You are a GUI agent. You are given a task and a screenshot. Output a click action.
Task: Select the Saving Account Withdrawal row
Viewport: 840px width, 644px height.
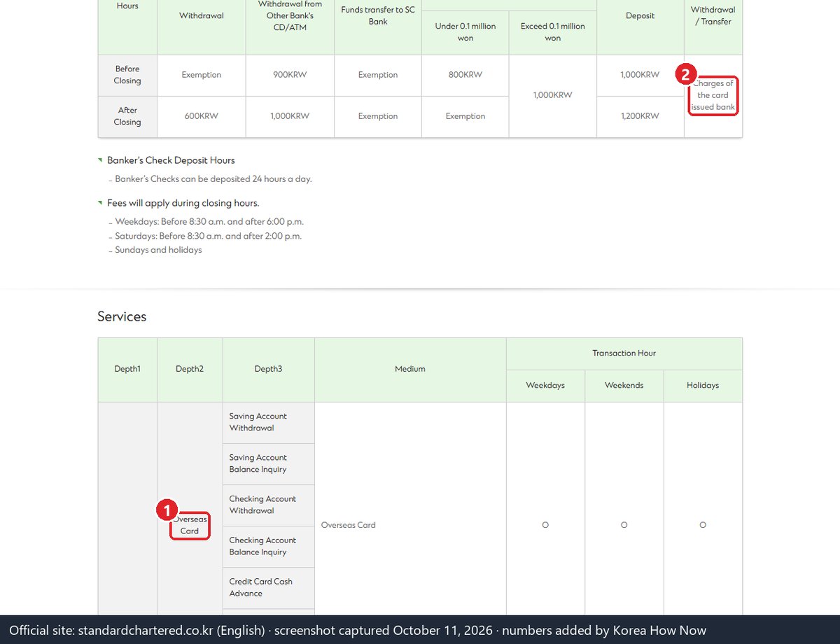(x=269, y=422)
